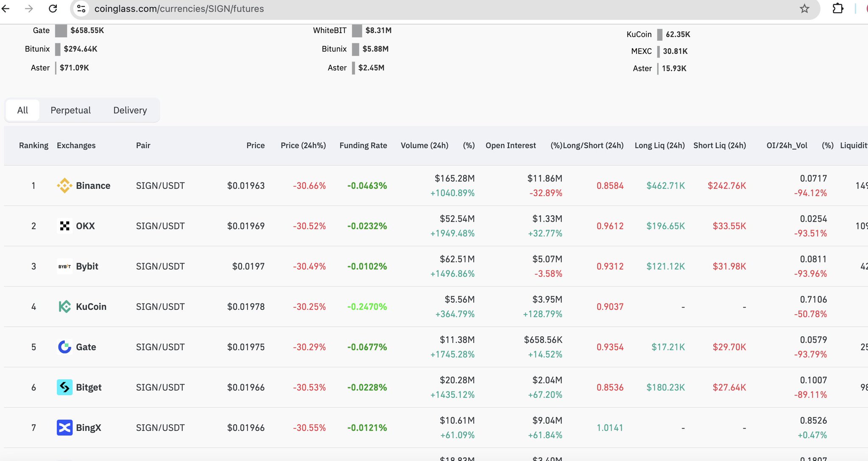Click the Binance exchange logo icon
Viewport: 868px width, 461px height.
[64, 186]
